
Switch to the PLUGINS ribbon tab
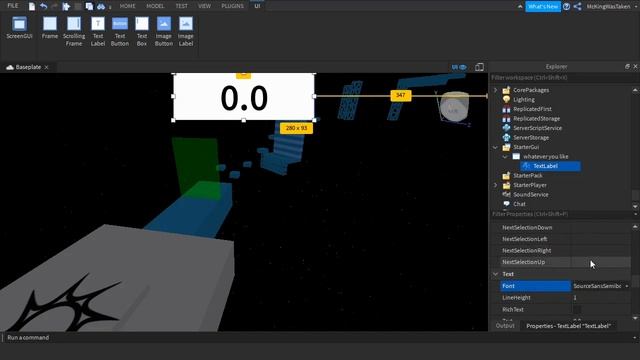[232, 6]
